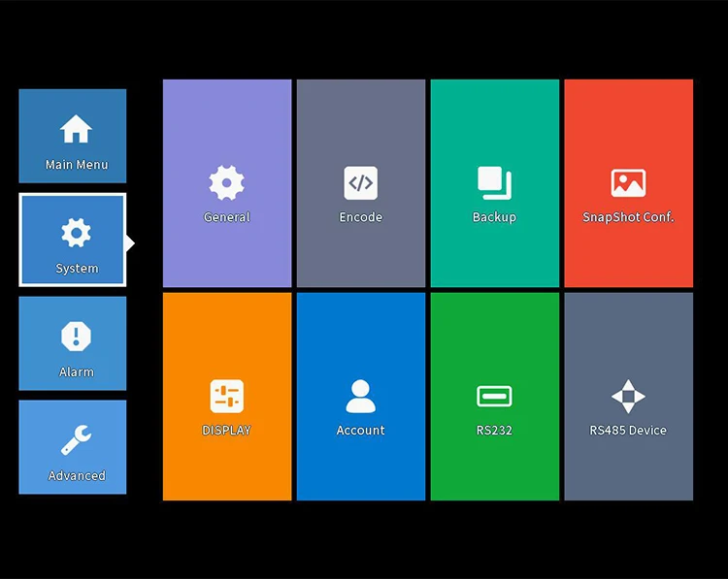Open the 'Encode' settings label
The width and height of the screenshot is (728, 579).
click(x=361, y=217)
